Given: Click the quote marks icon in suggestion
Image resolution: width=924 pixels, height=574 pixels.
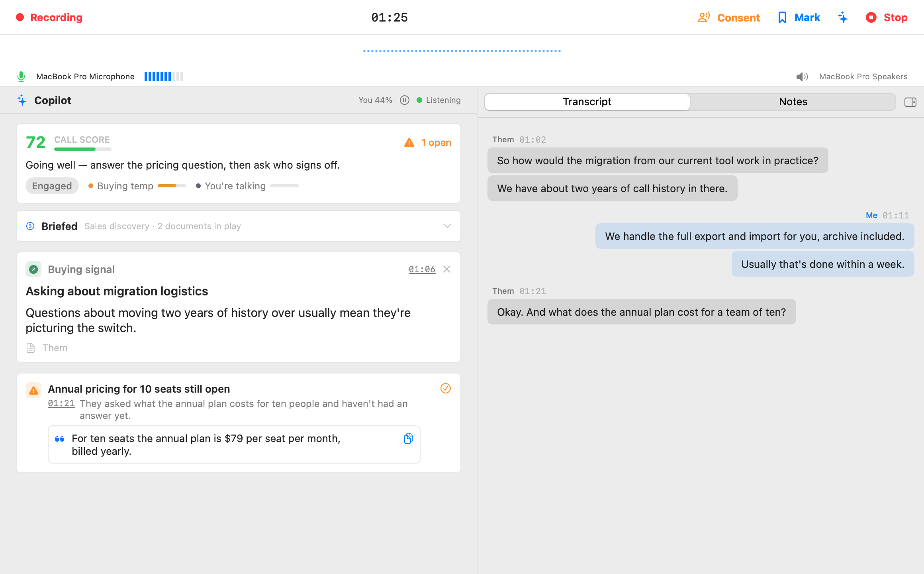Looking at the screenshot, I should [60, 439].
